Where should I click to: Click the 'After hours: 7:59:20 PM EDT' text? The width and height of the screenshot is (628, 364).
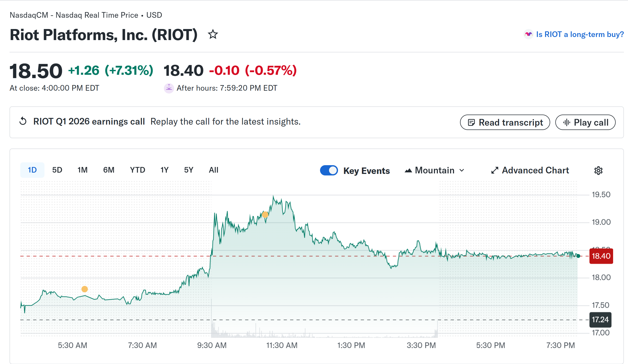click(227, 88)
